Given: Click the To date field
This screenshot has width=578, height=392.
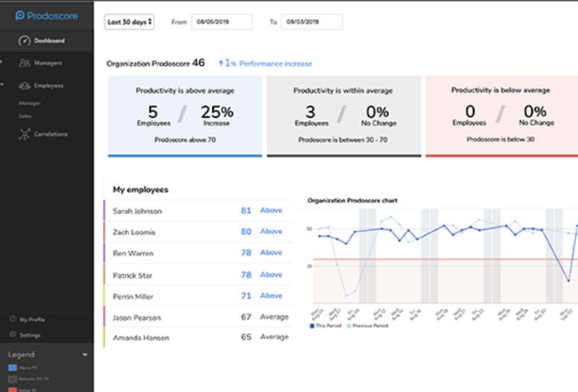Looking at the screenshot, I should pos(312,22).
